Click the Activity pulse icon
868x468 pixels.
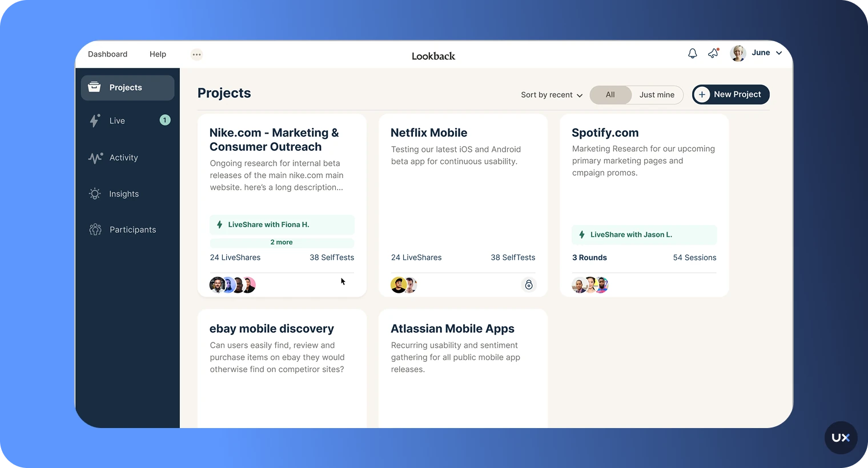(95, 158)
